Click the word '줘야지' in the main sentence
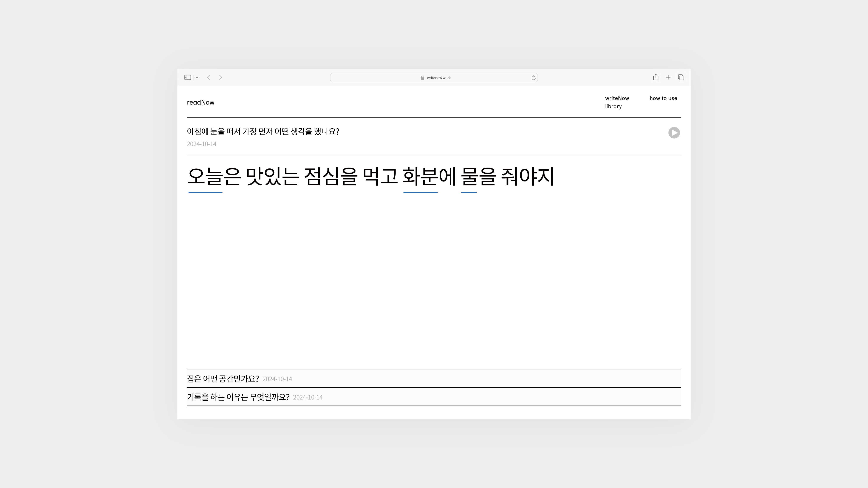The width and height of the screenshot is (868, 488). [x=528, y=177]
